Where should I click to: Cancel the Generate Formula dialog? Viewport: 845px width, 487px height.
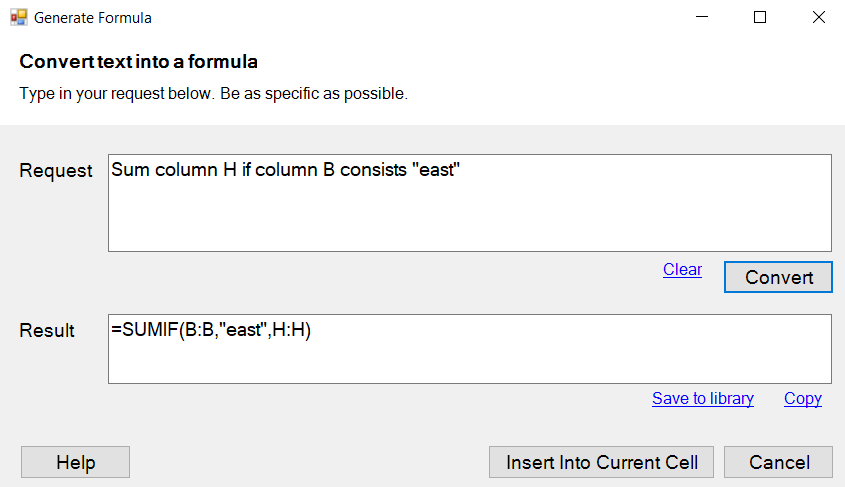tap(779, 462)
